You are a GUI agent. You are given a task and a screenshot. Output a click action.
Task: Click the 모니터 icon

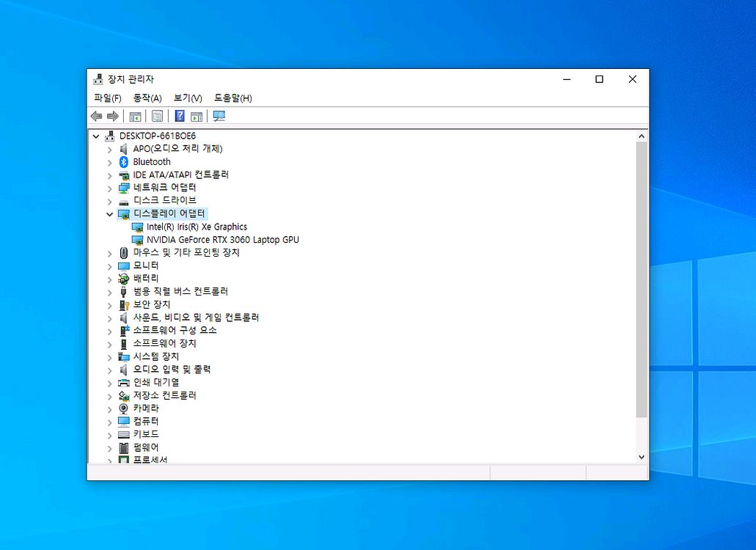(x=124, y=265)
